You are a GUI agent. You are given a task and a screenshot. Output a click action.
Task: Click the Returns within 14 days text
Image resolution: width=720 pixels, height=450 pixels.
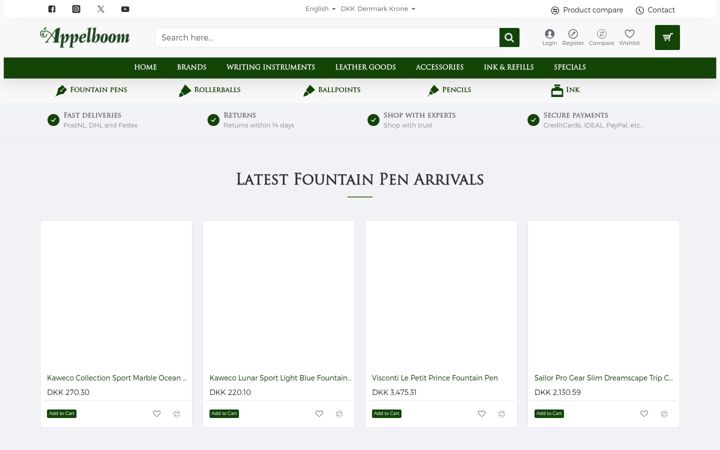pos(259,125)
